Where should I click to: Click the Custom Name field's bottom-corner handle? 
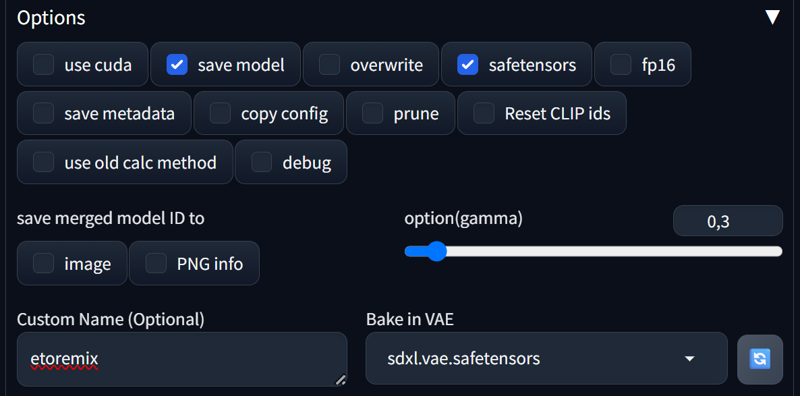pyautogui.click(x=340, y=379)
